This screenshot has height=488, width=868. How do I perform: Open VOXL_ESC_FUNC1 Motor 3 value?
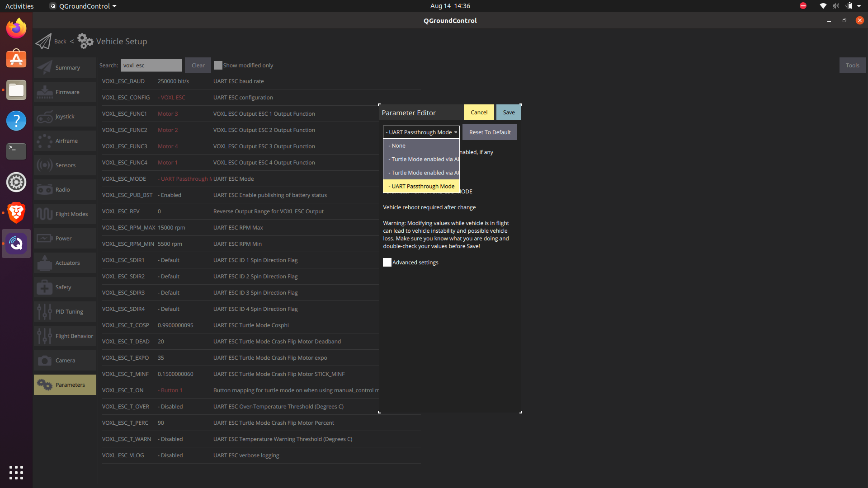click(168, 114)
